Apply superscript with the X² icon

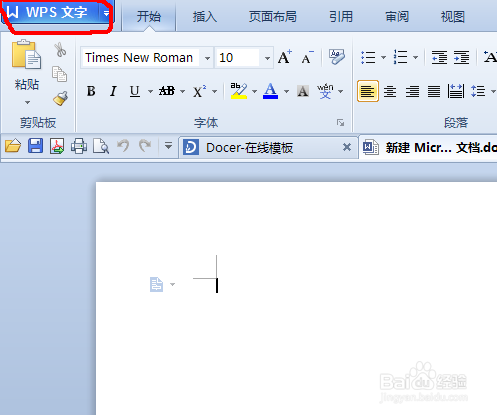199,91
